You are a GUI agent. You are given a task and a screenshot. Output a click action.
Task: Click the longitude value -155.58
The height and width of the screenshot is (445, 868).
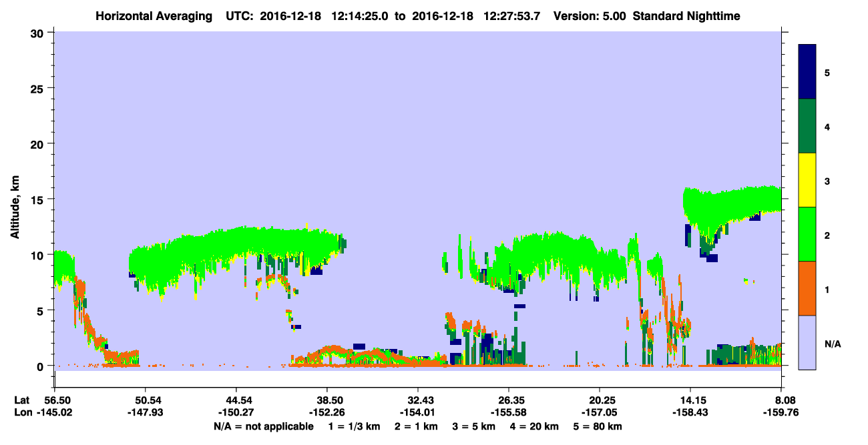(x=509, y=412)
